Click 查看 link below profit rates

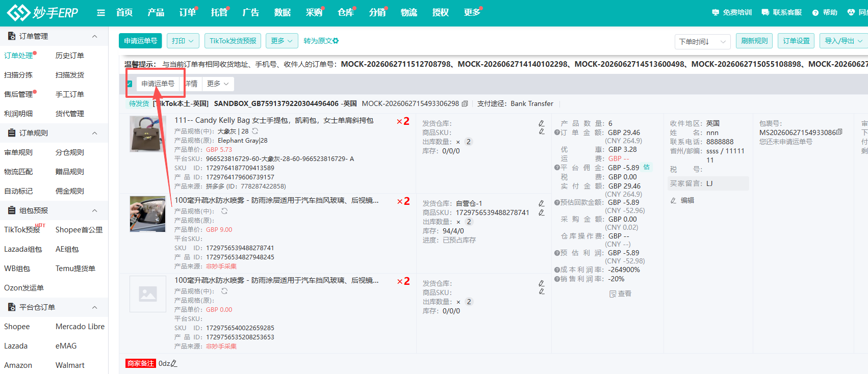(x=621, y=293)
